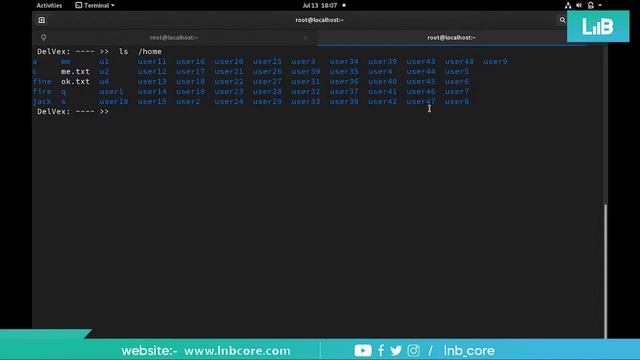Click the directory user24

pos(229,102)
